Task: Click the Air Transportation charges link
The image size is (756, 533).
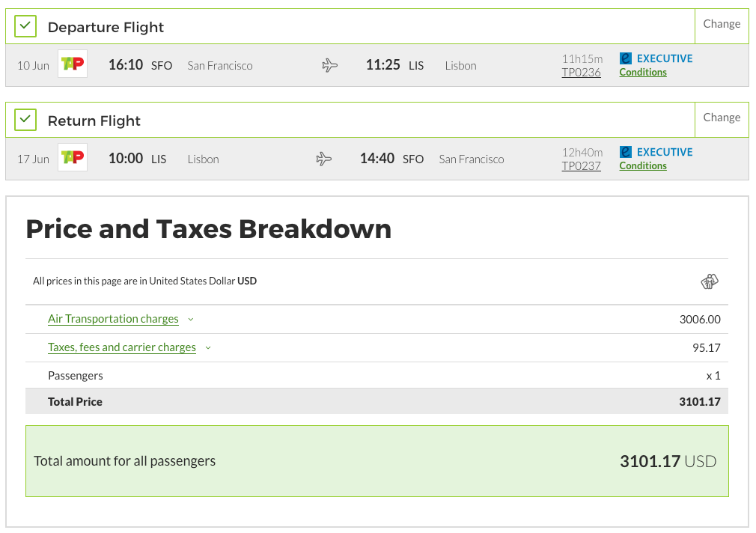Action: 113,319
